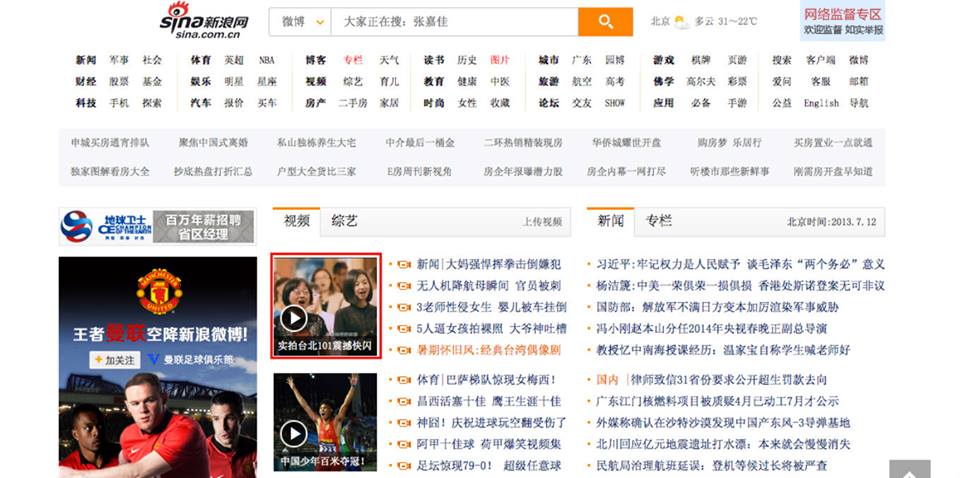Click video camera icon beside 无人机降航母瞬间 headline
960x478 pixels.
pyautogui.click(x=404, y=286)
